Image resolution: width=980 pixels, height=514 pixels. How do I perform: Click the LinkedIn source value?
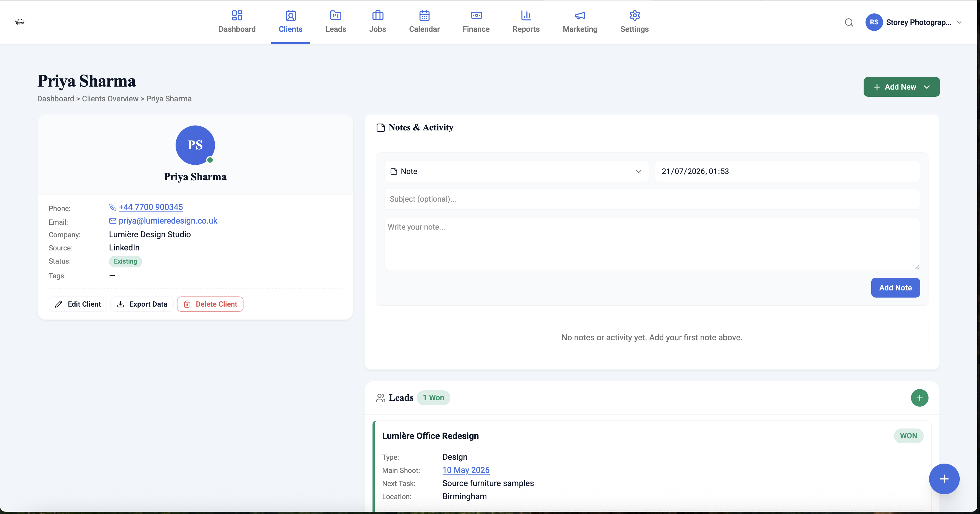[x=124, y=248]
